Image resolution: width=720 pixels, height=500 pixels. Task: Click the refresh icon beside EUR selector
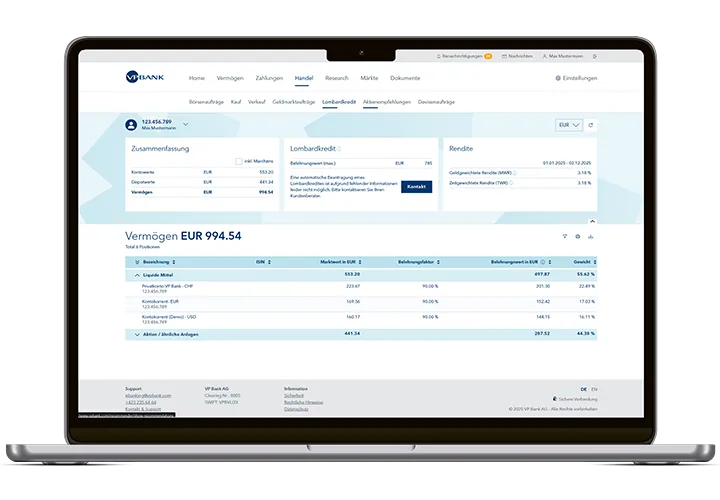coord(590,125)
